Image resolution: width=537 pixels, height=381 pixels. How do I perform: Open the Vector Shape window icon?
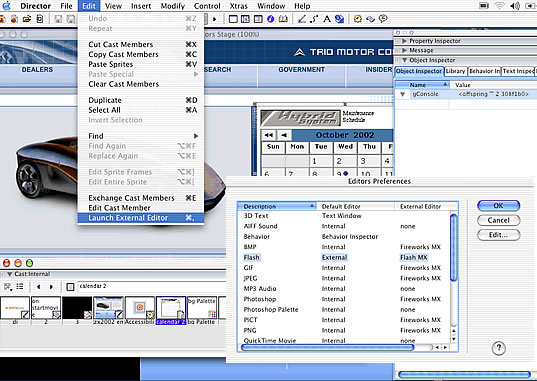pos(314,19)
